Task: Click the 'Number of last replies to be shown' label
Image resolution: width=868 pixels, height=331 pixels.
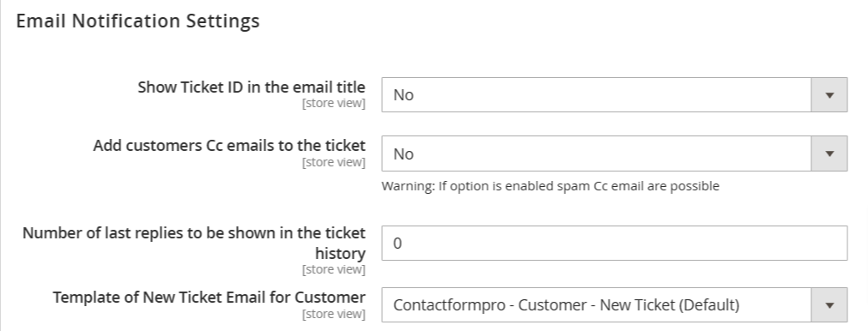Action: [194, 244]
